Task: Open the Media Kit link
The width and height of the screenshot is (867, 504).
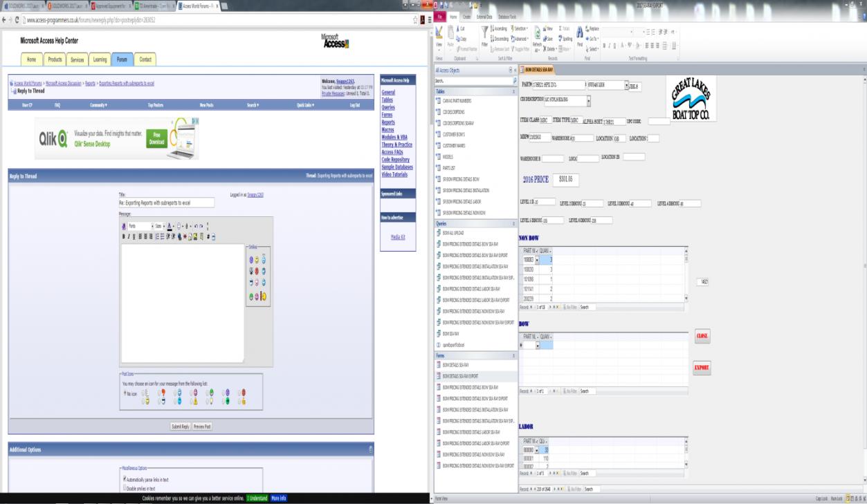Action: [398, 236]
